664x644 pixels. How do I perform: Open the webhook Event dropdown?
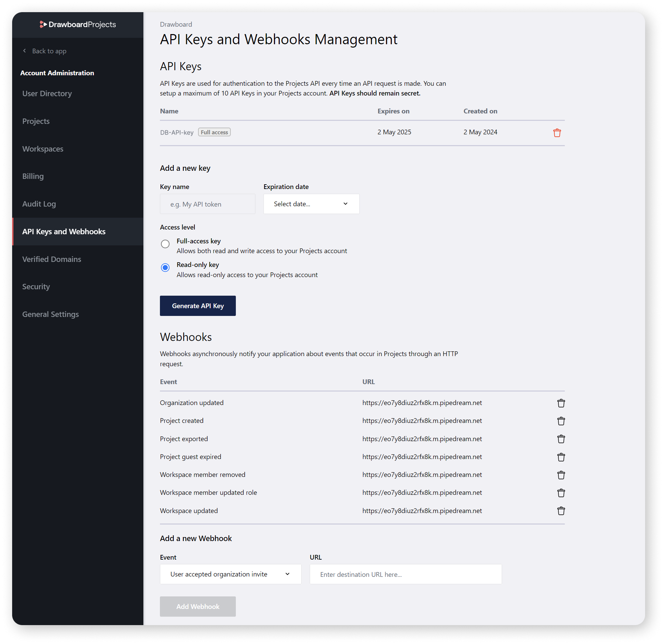point(230,574)
